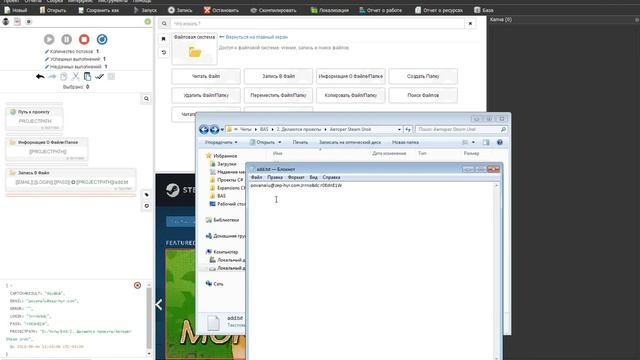This screenshot has height=360, width=640.
Task: Click Explorer back navigation arrow
Action: pyautogui.click(x=204, y=129)
